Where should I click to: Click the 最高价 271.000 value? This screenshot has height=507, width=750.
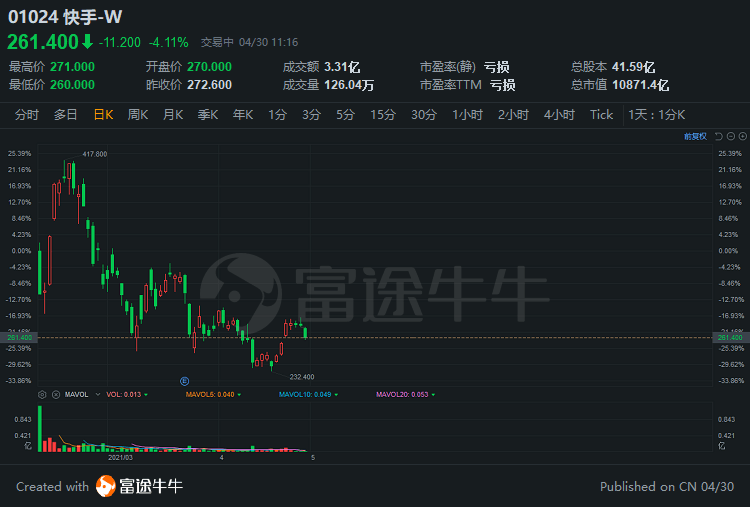[72, 66]
